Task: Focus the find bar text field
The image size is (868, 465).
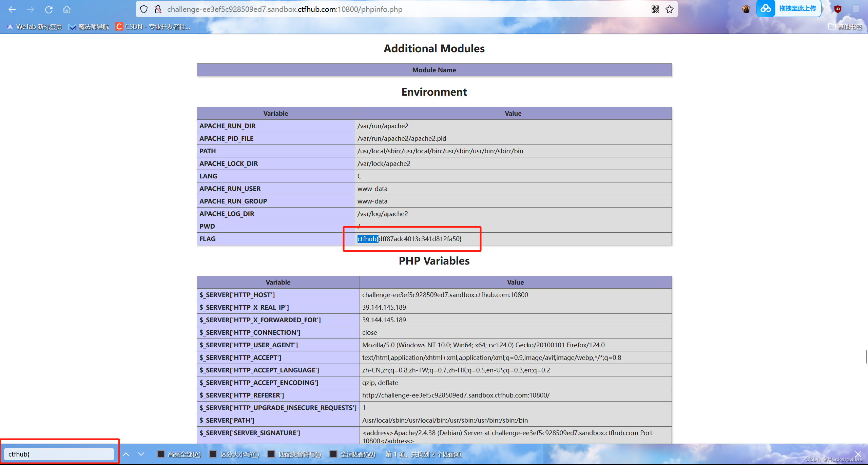Action: (x=59, y=454)
